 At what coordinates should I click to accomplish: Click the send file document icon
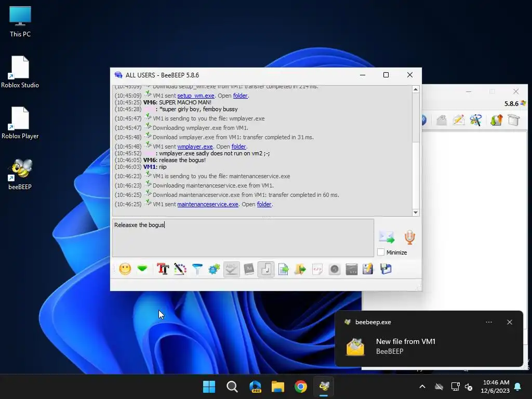point(283,270)
